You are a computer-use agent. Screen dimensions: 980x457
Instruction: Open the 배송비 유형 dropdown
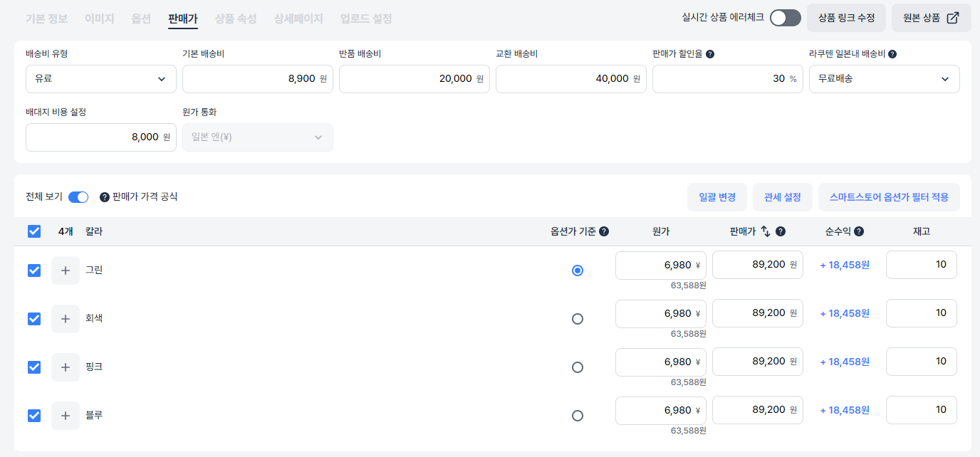tap(100, 78)
